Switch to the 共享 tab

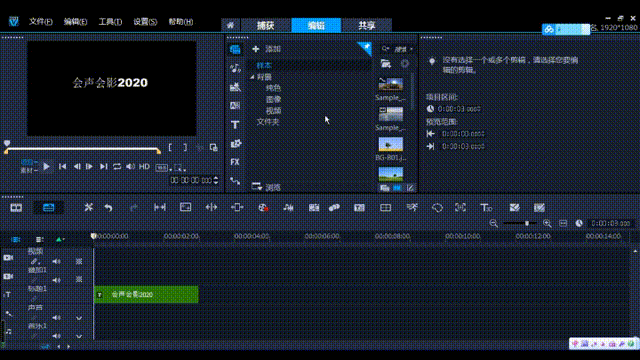pos(367,25)
